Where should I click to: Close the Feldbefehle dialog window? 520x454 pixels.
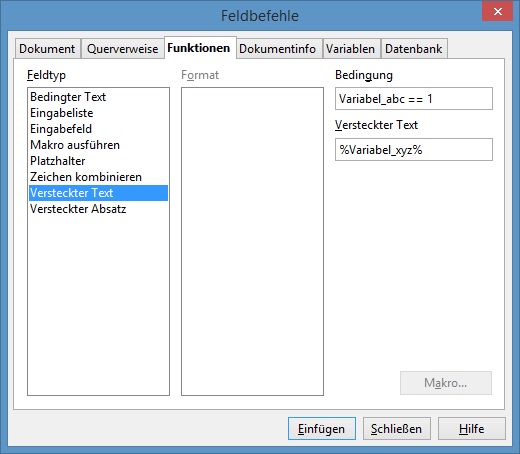498,12
